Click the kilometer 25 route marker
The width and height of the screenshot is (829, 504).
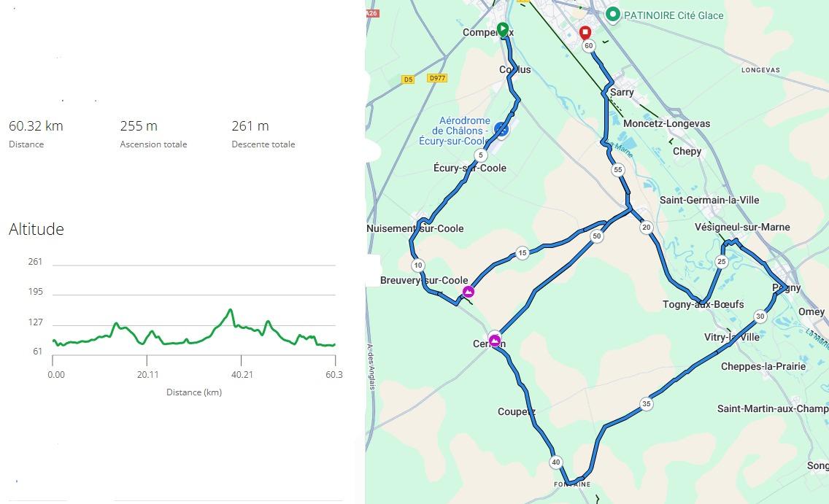[x=722, y=262]
